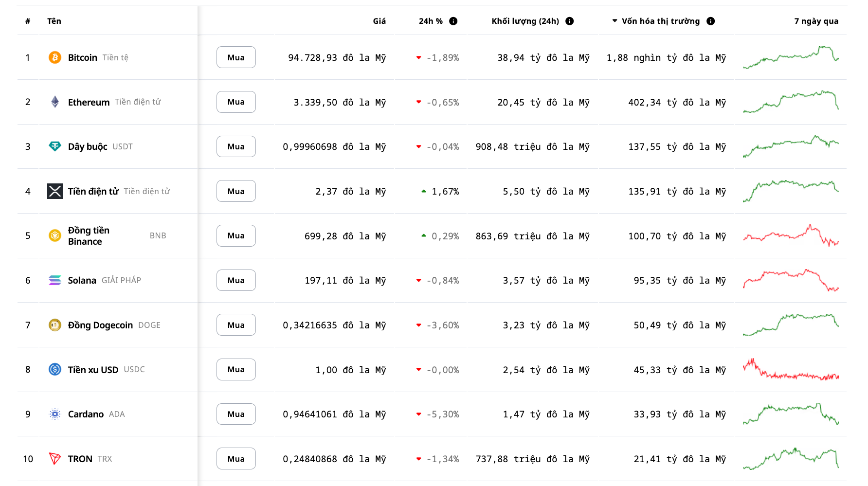Open the Cardano coin name link
The height and width of the screenshot is (486, 868).
[86, 414]
